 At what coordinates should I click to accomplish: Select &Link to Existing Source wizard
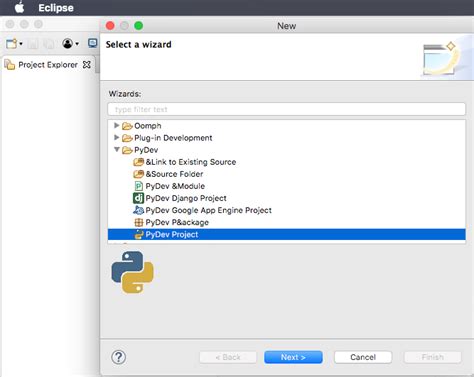click(x=191, y=162)
